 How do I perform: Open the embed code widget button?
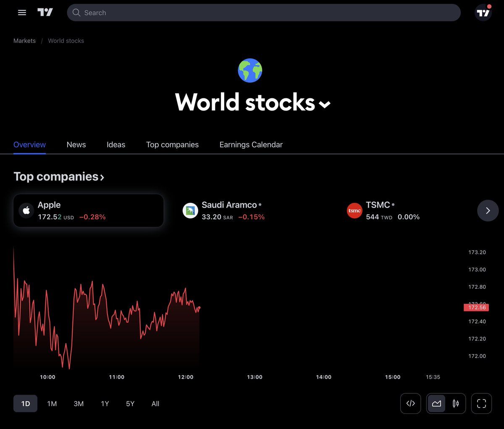411,403
